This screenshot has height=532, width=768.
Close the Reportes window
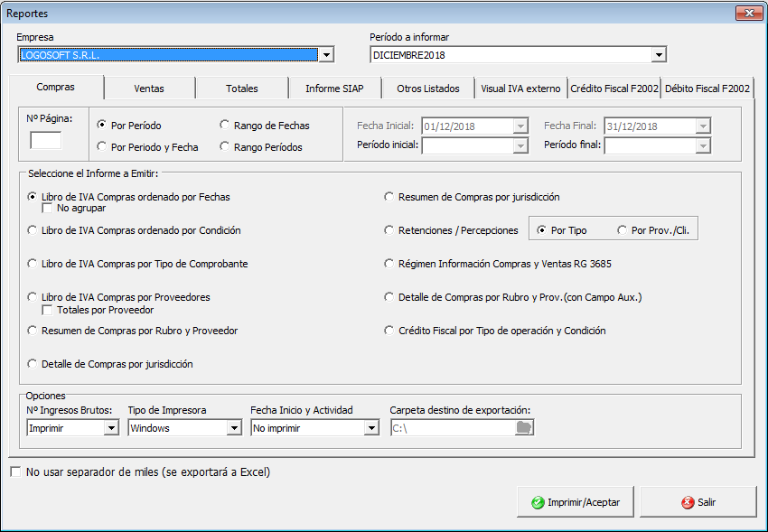pyautogui.click(x=749, y=14)
